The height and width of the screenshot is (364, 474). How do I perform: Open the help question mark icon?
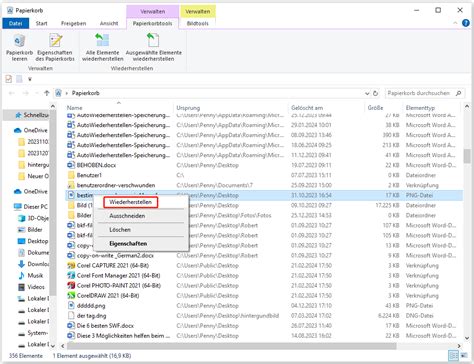[466, 23]
